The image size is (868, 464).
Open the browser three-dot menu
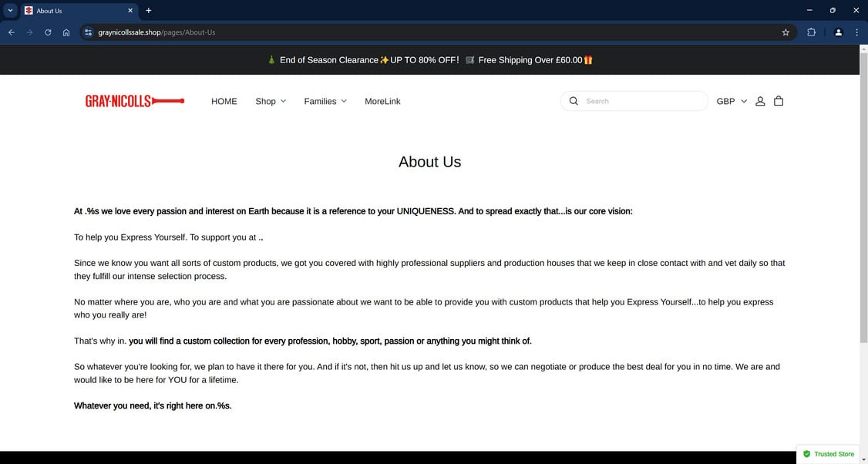(x=857, y=32)
